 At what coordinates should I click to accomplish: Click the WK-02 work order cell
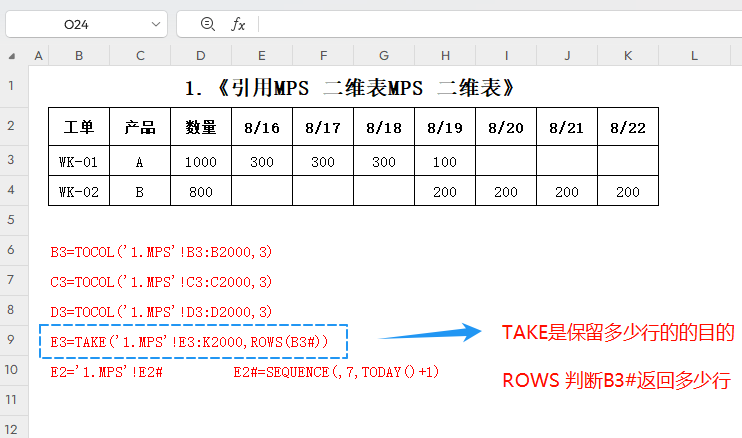tap(79, 191)
